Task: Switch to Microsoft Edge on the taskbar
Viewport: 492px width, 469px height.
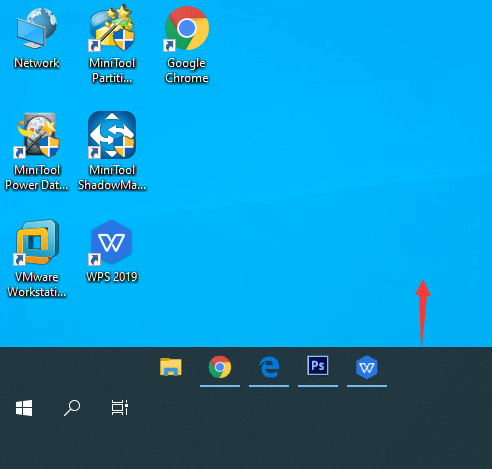Action: [269, 367]
